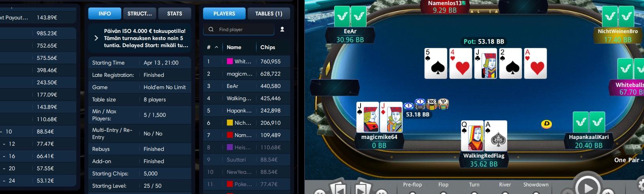
Task: Open the TABLES (1) tab
Action: tap(269, 13)
